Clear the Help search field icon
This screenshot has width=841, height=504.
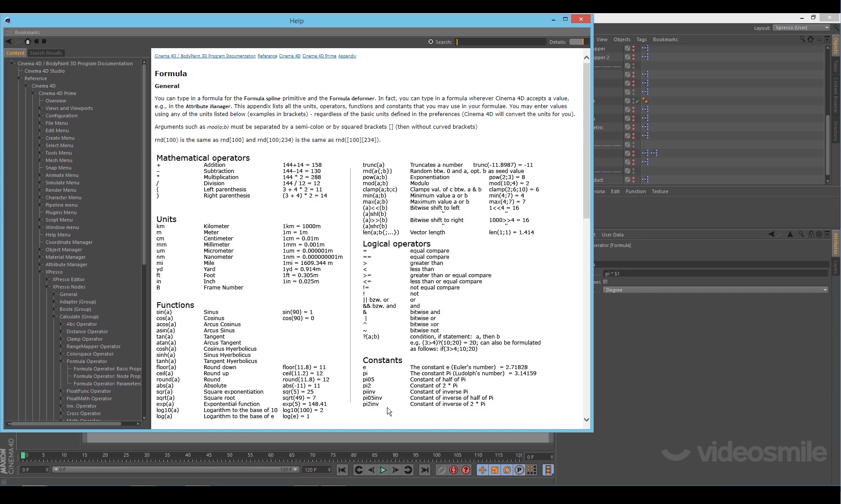430,42
